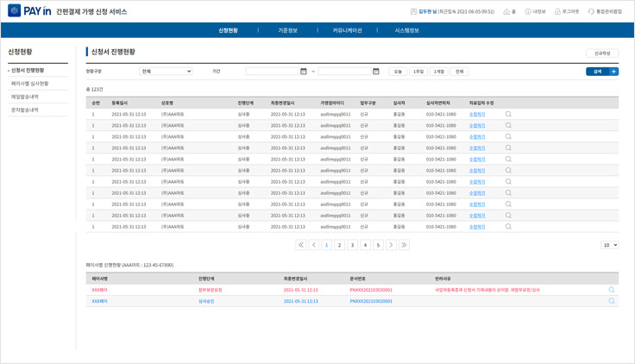Expand the 현황구분 전체 dropdown
The height and width of the screenshot is (364, 635).
tap(166, 72)
